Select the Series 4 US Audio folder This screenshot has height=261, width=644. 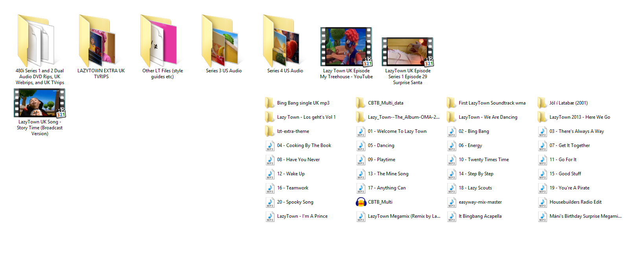285,41
